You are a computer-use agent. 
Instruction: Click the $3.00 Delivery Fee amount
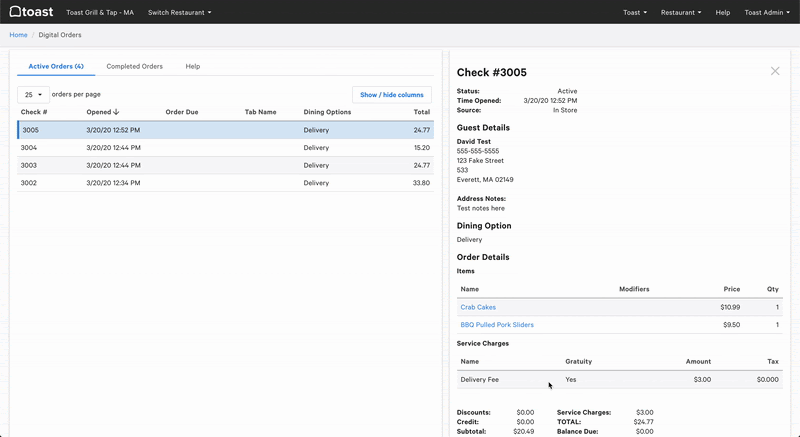(x=702, y=379)
